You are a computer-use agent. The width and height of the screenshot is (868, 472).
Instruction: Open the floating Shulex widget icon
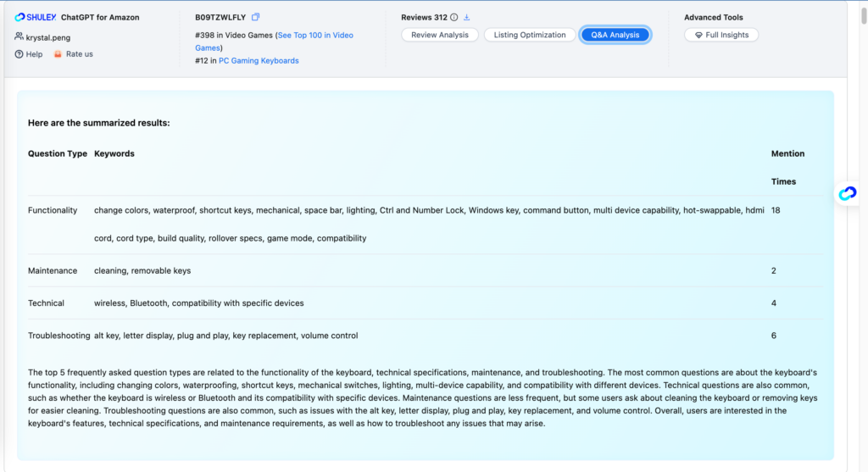tap(848, 193)
